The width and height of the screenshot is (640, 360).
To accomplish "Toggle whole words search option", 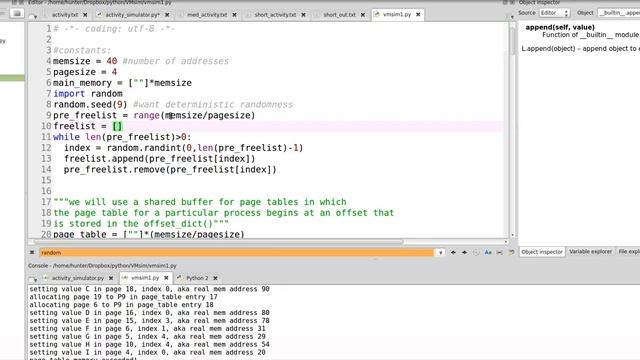I will click(x=500, y=253).
